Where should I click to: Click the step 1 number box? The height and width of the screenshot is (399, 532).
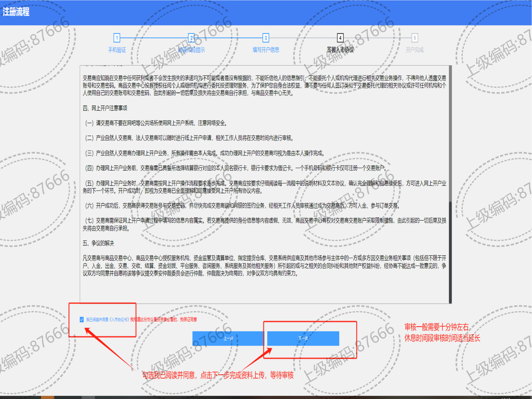coord(117,38)
